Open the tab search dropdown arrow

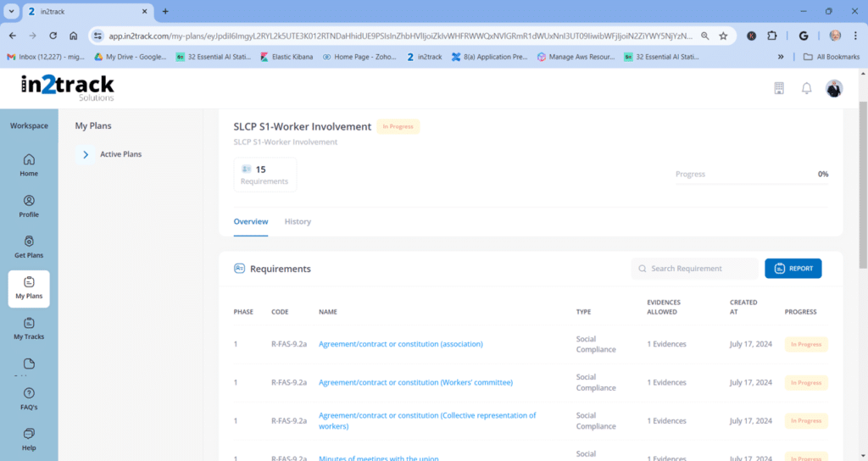12,11
